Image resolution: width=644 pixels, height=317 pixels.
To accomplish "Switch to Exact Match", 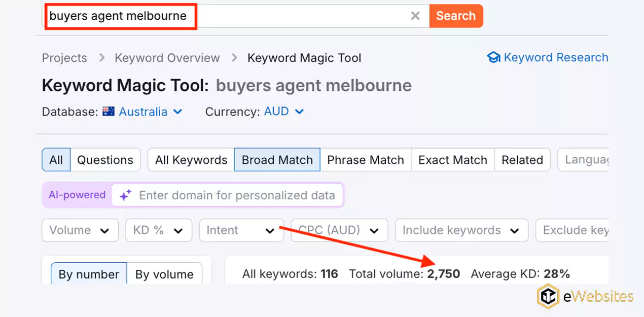I will [453, 160].
